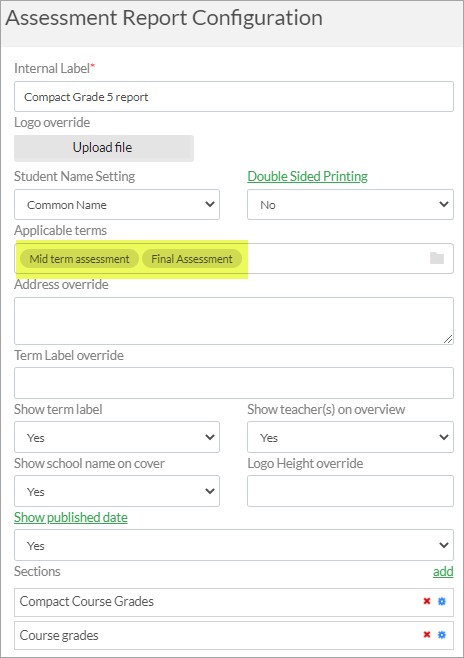Click into the Address override textarea

click(234, 321)
